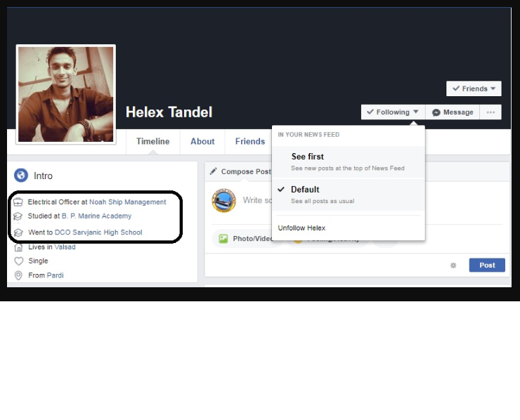Click the Helex Tandel profile name
The image size is (520, 420).
tap(169, 112)
